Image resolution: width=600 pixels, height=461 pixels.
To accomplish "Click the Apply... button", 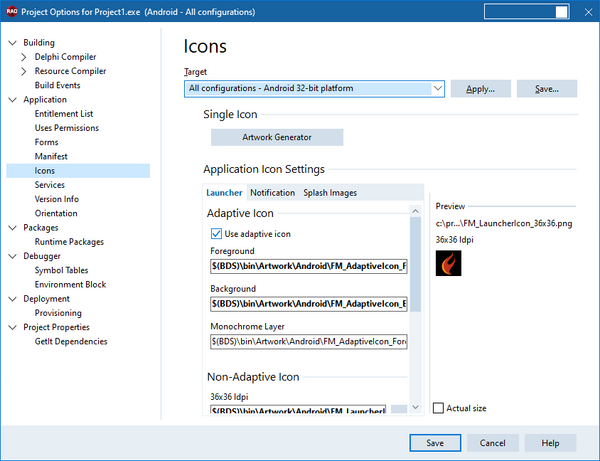I will point(481,89).
